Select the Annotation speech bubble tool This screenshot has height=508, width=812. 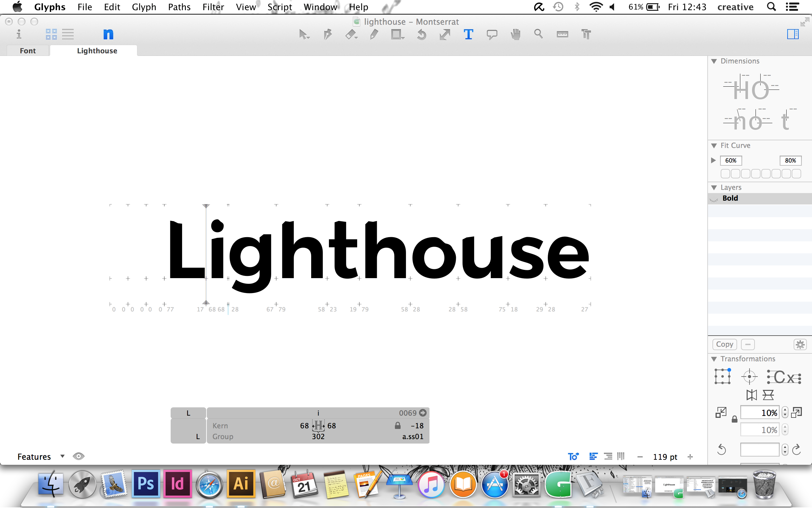(x=492, y=34)
